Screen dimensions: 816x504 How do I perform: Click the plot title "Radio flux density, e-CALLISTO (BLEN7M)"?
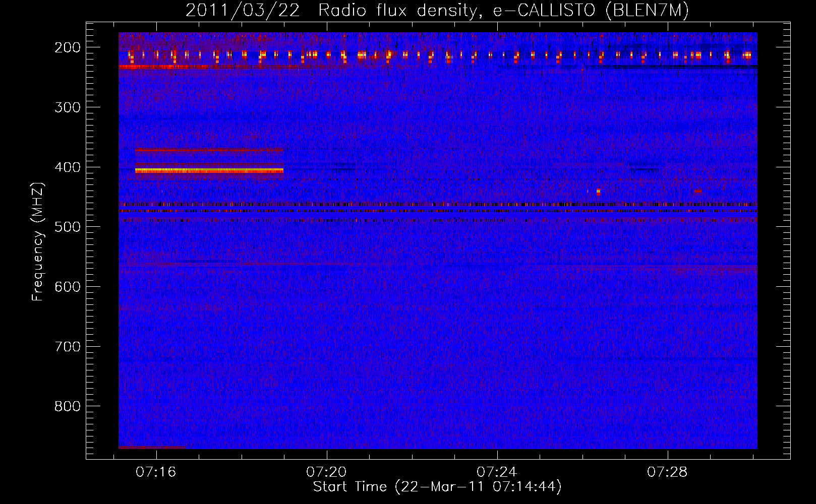(503, 11)
